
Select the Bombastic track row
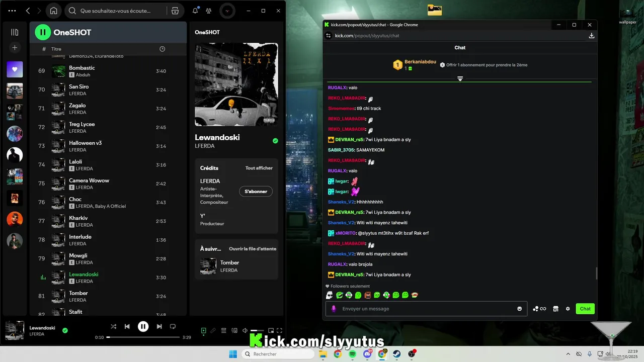pos(108,71)
